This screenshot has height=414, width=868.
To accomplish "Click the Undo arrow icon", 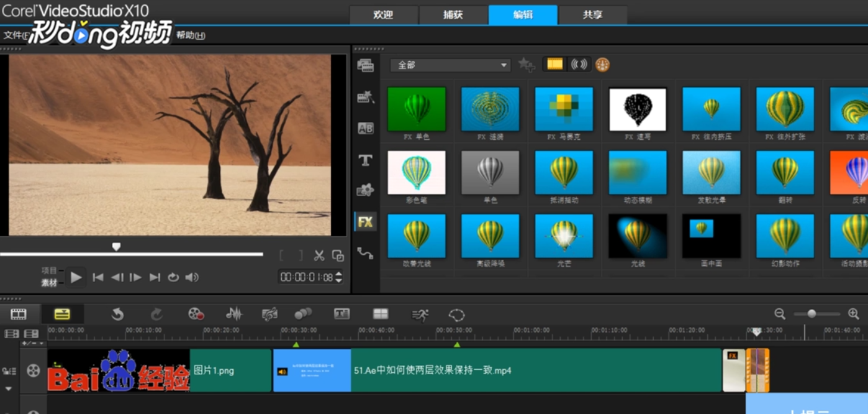I will 117,315.
